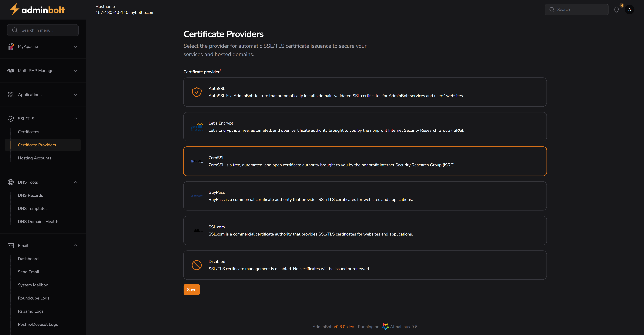This screenshot has width=644, height=335.
Task: Click the Save button
Action: (x=191, y=289)
